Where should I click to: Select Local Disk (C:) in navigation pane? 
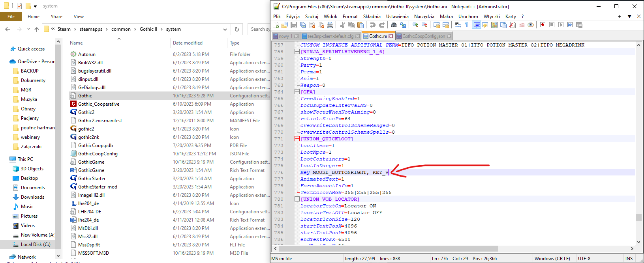click(x=36, y=244)
